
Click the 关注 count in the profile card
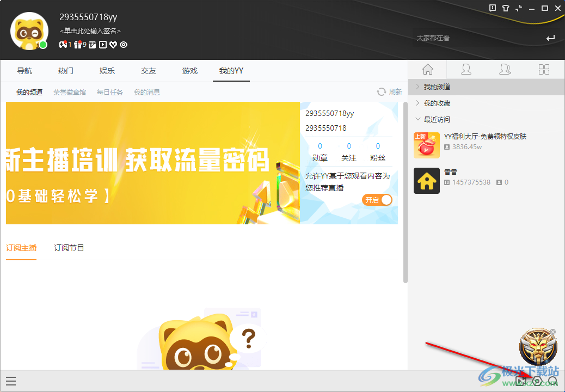pos(349,146)
